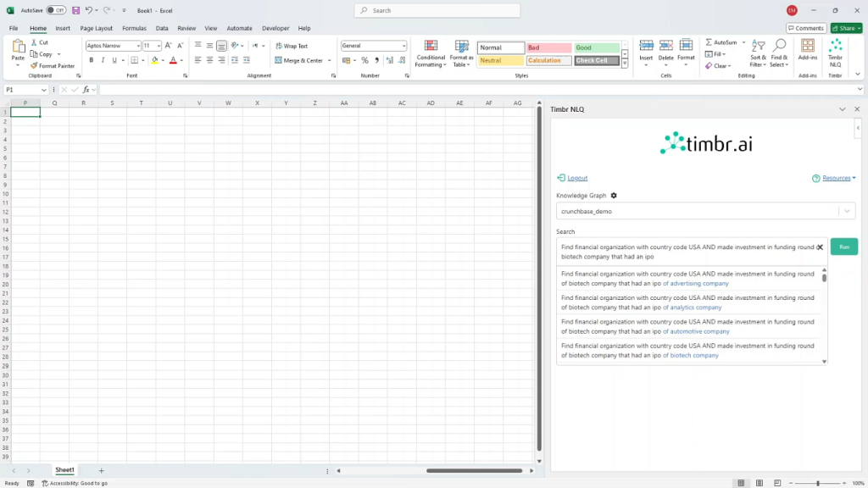
Task: Apply Bold formatting
Action: (x=92, y=60)
